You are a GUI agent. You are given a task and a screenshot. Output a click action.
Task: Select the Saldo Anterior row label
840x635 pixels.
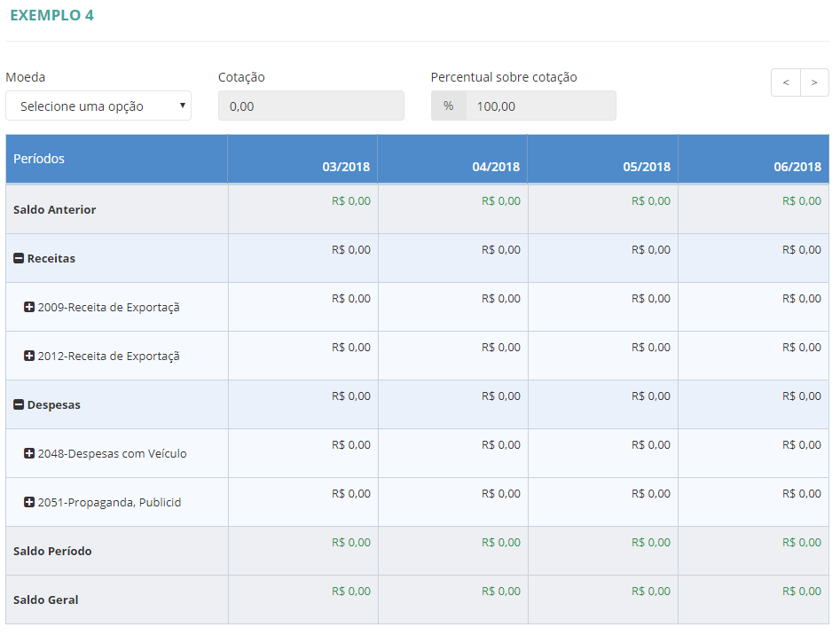[x=55, y=210]
